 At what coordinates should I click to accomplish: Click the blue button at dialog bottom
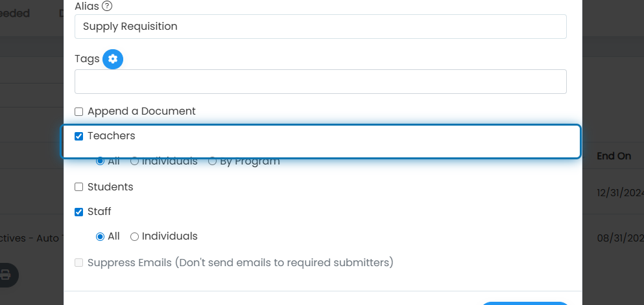point(525,303)
